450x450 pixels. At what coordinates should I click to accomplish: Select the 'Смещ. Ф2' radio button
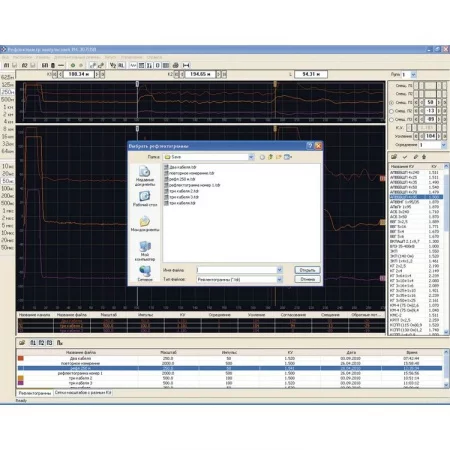[391, 111]
